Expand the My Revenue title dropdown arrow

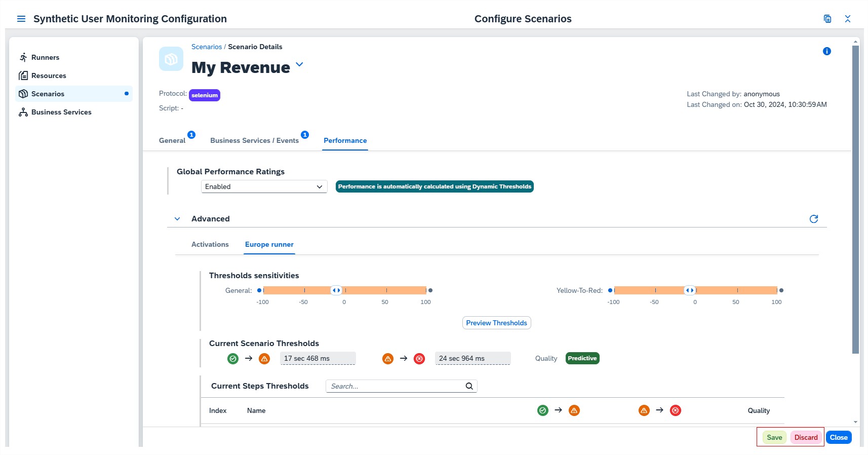coord(299,64)
